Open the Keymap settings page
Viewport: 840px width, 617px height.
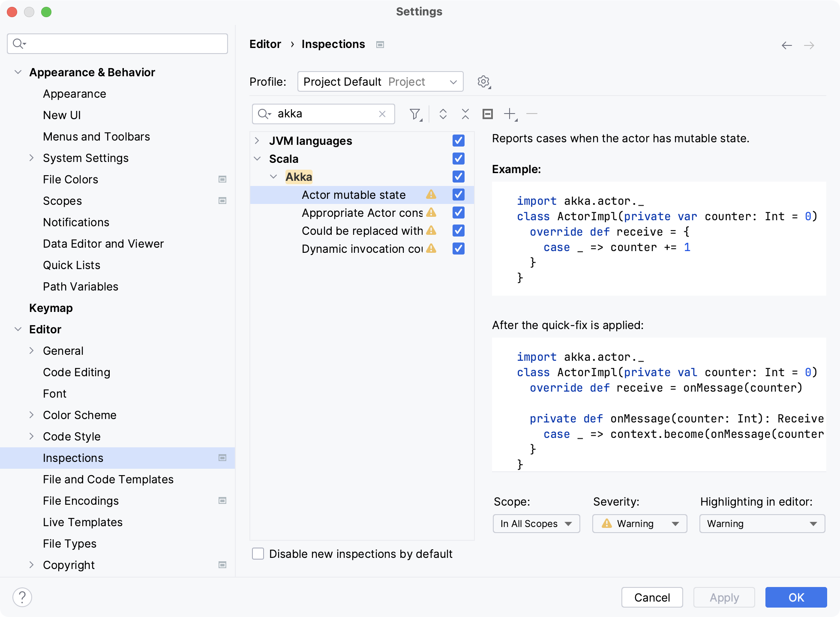[51, 308]
